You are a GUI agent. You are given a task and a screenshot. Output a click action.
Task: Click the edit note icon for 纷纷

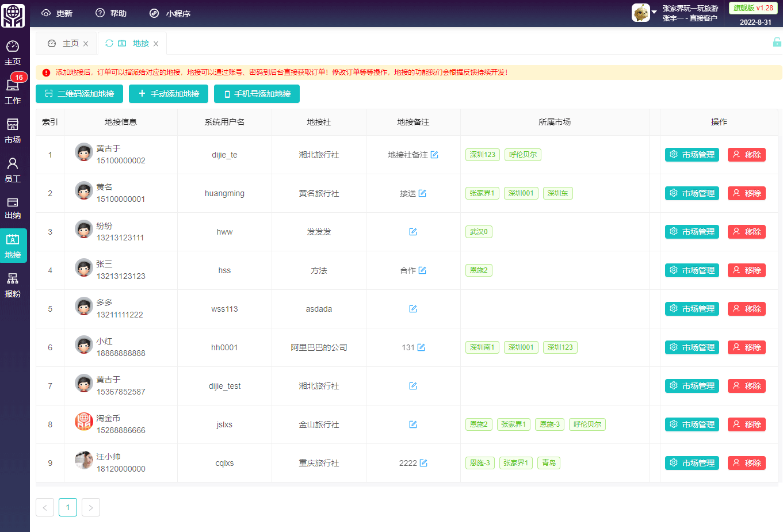point(412,232)
